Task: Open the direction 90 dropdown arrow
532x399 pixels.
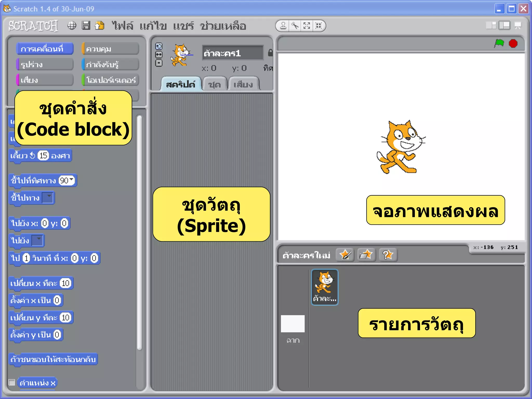Action: tap(71, 180)
